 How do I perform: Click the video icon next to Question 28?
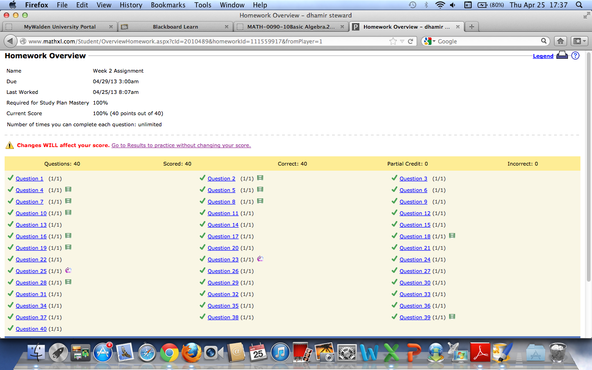click(x=68, y=282)
